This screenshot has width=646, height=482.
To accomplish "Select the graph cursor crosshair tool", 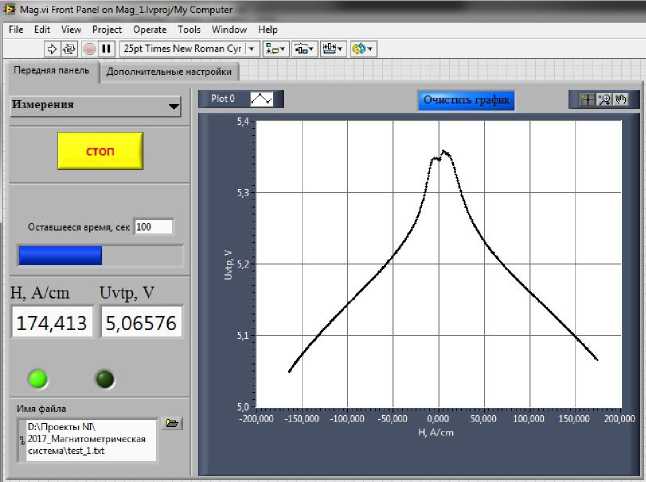I will tap(589, 100).
